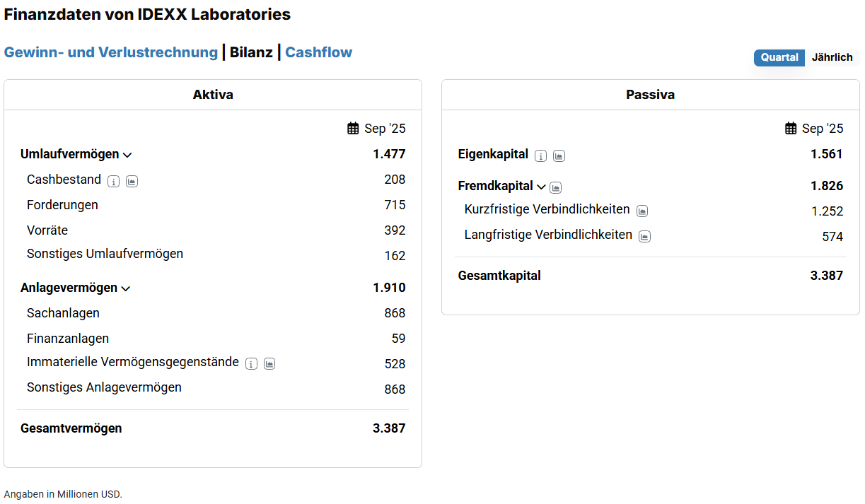Open chart icon for Kurzfristige Verbindlichkeiten

click(642, 211)
